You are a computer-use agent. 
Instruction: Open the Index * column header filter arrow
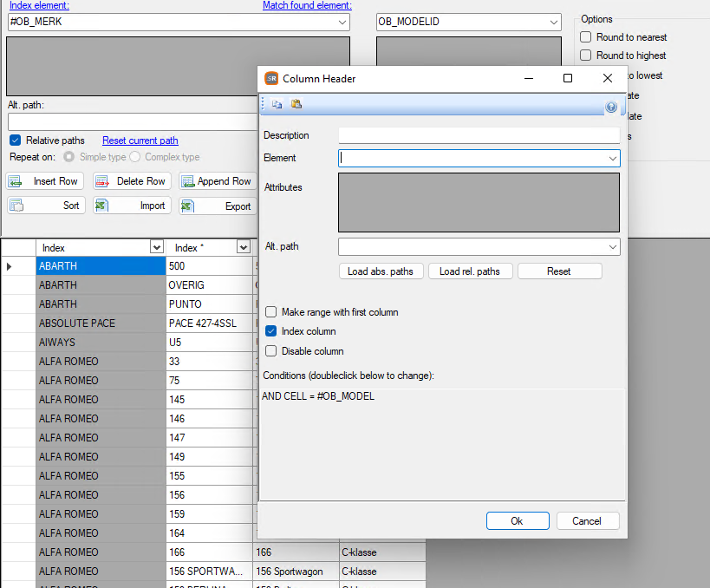click(243, 247)
